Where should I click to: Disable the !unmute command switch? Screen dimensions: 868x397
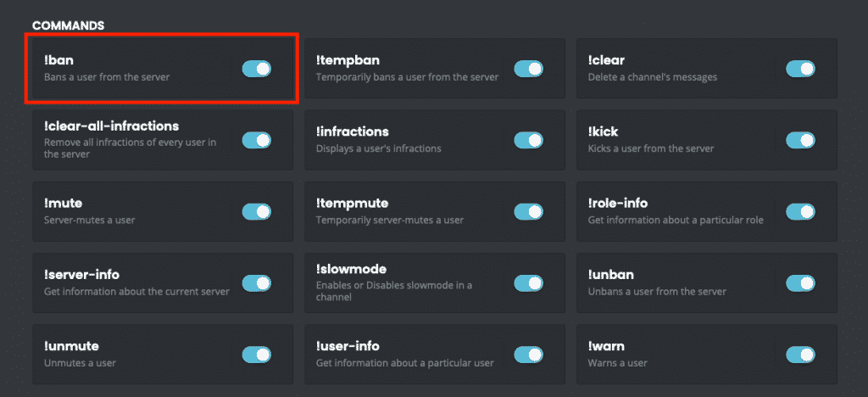(x=257, y=354)
